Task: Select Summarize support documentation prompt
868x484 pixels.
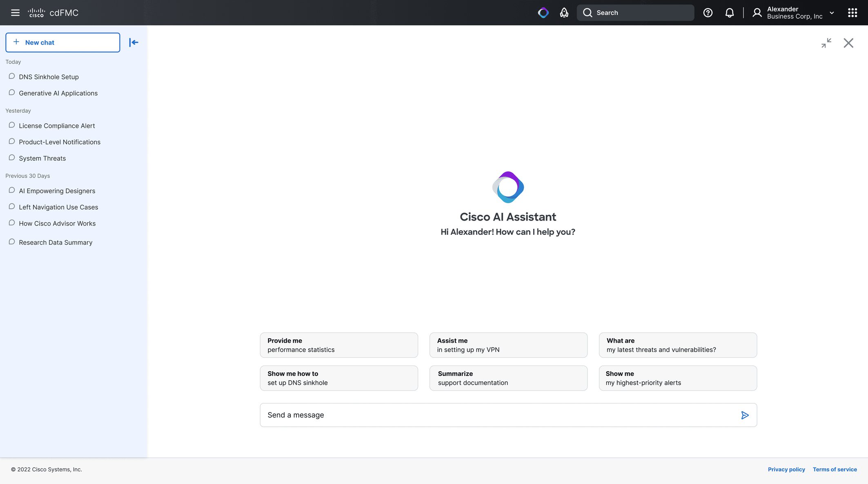Action: point(508,378)
